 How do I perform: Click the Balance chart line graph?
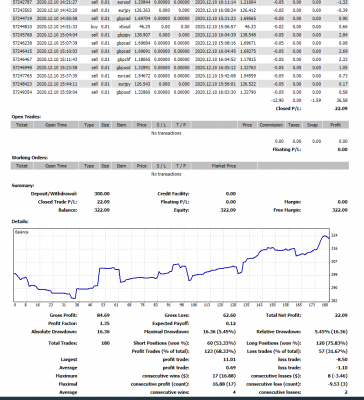[172, 266]
